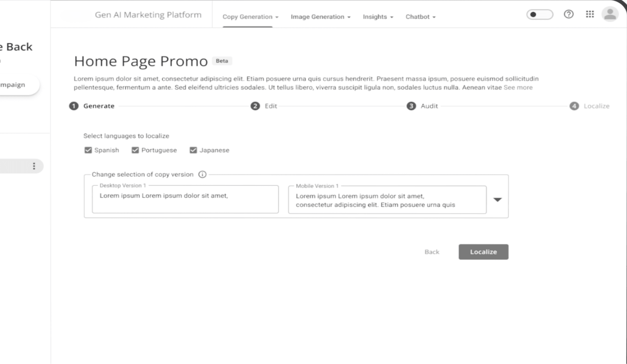The image size is (627, 364).
Task: Expand the copy version dropdown arrow
Action: [497, 200]
